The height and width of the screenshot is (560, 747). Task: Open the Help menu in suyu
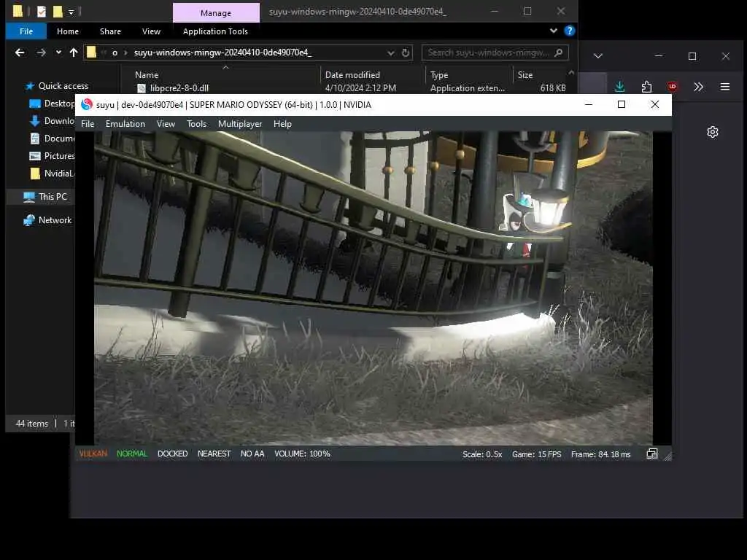click(x=282, y=124)
